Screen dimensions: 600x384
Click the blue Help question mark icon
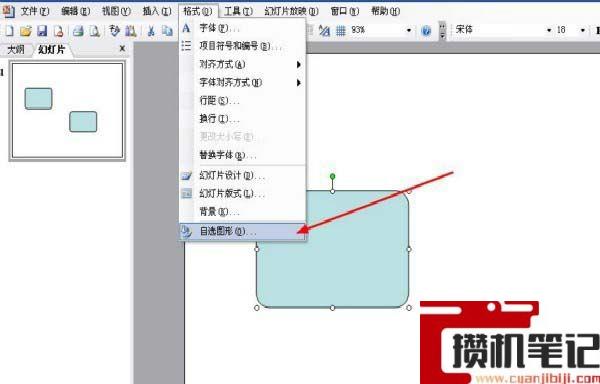(426, 30)
